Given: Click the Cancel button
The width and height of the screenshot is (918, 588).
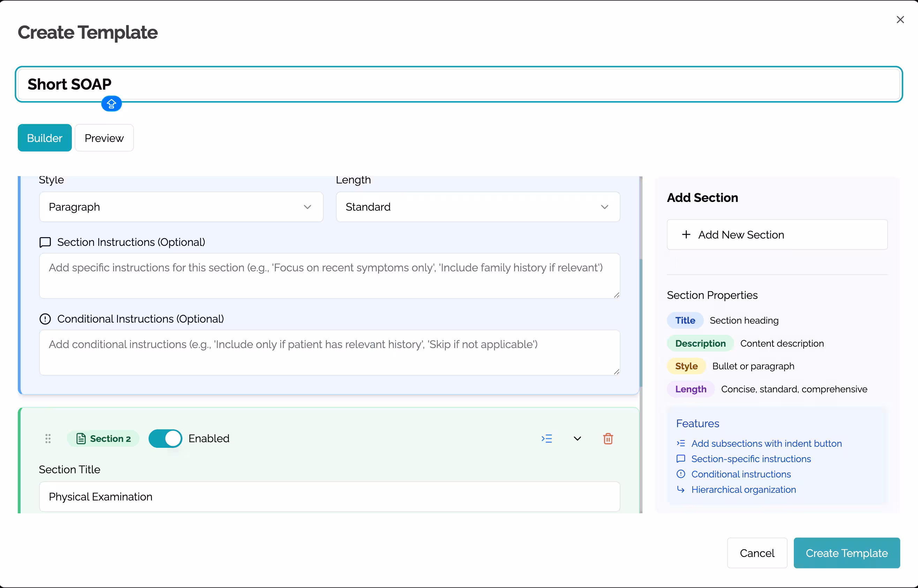Looking at the screenshot, I should pyautogui.click(x=757, y=553).
